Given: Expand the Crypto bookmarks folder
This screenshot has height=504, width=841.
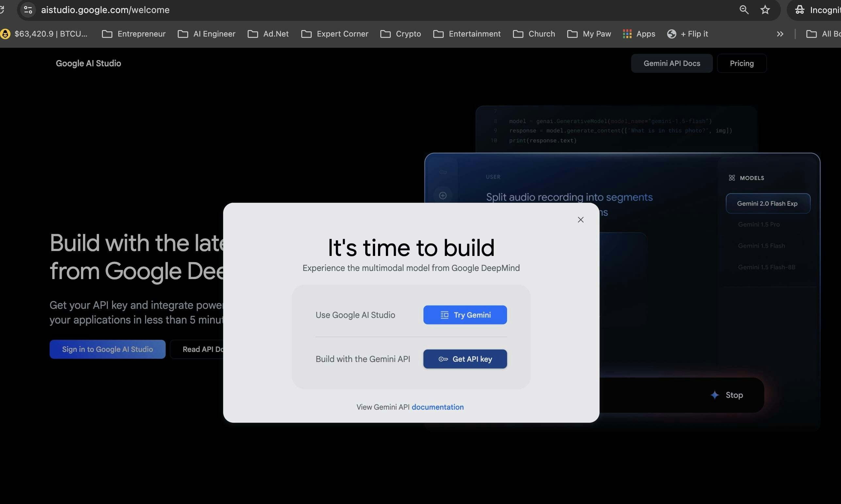Looking at the screenshot, I should (x=400, y=34).
